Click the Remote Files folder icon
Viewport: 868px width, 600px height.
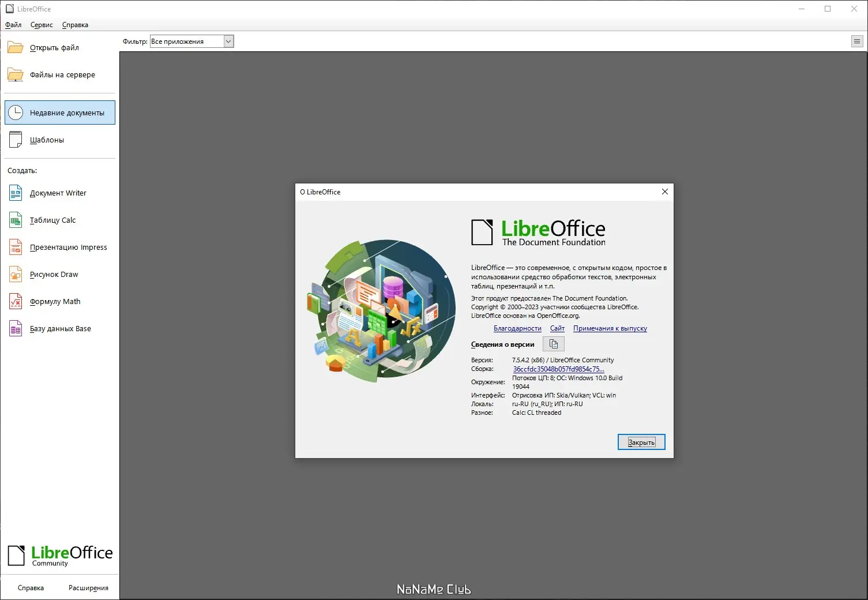coord(16,74)
